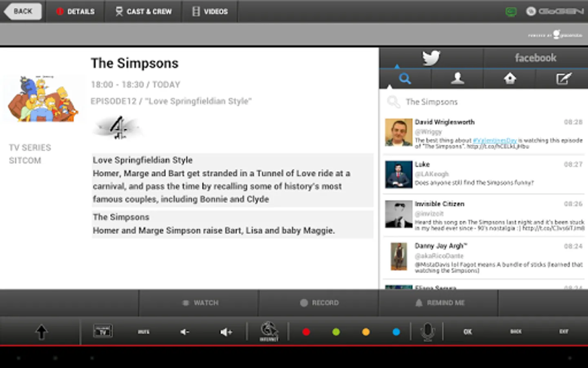
Task: Click the @LAKeogh handle
Action: pos(432,174)
